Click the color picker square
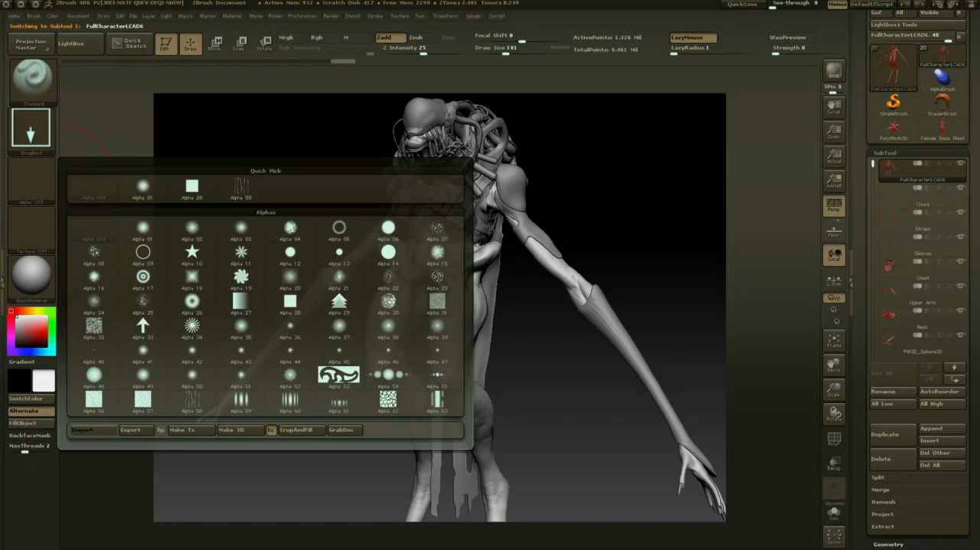The width and height of the screenshot is (980, 550). pyautogui.click(x=31, y=332)
